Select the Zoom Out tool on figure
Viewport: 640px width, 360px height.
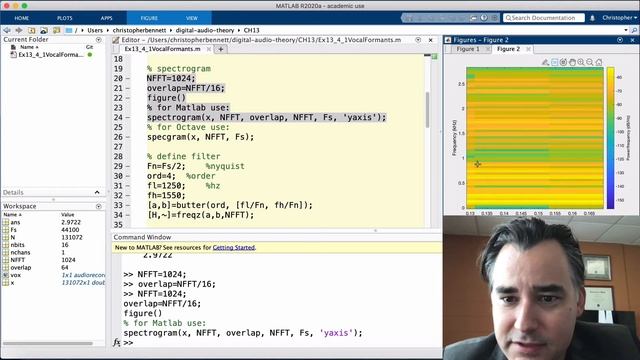coord(590,62)
